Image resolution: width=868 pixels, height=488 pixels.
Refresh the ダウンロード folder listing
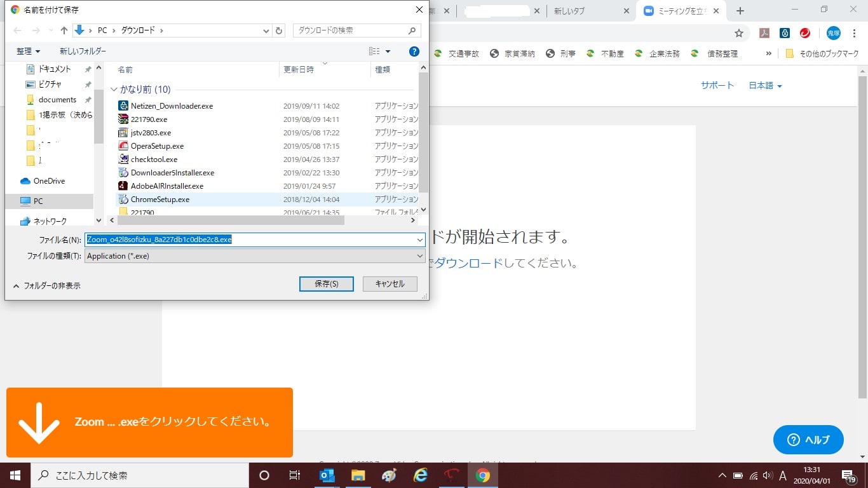click(x=279, y=30)
